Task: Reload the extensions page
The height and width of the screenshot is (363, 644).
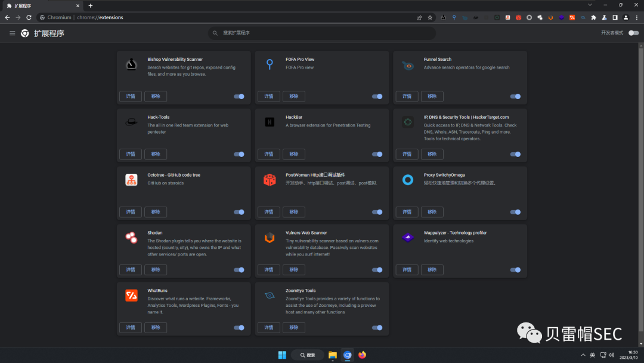Action: [29, 17]
